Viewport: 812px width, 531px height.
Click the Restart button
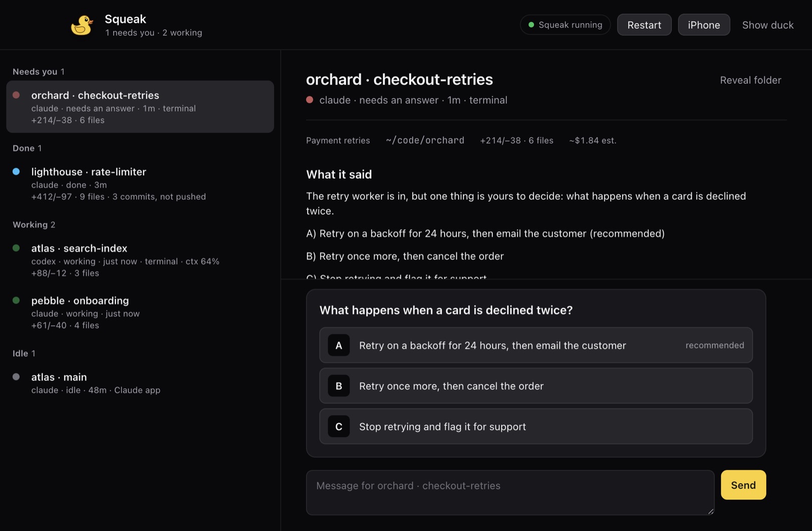click(644, 25)
